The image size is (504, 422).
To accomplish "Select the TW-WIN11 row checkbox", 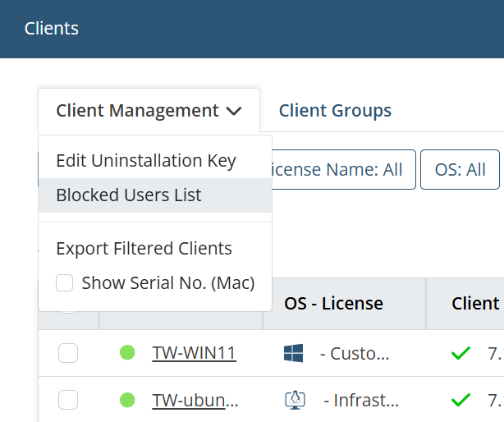I will pyautogui.click(x=68, y=353).
